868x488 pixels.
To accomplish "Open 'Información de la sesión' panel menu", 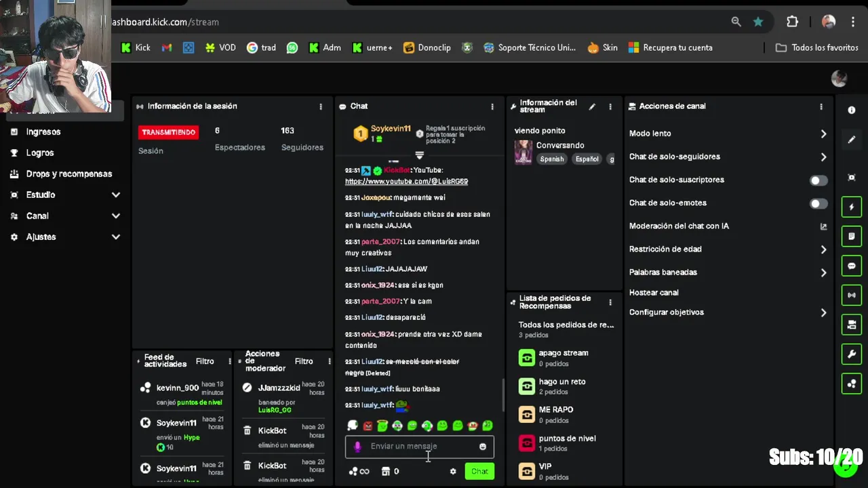I will coord(321,106).
